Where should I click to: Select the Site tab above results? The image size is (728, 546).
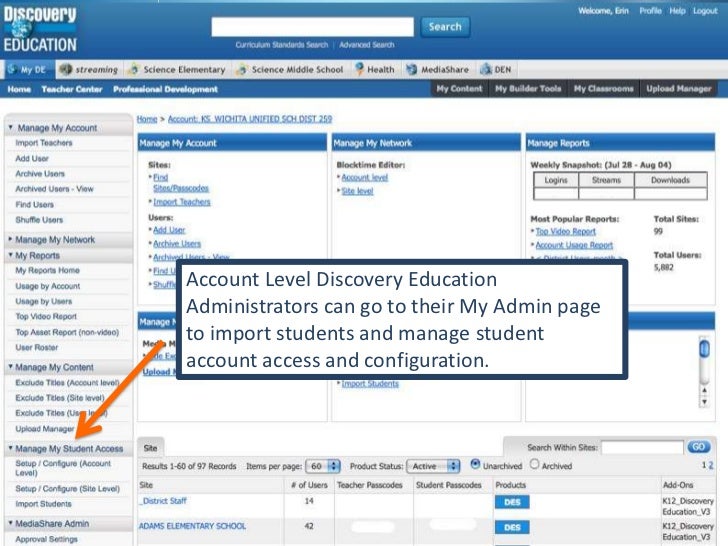[x=150, y=448]
